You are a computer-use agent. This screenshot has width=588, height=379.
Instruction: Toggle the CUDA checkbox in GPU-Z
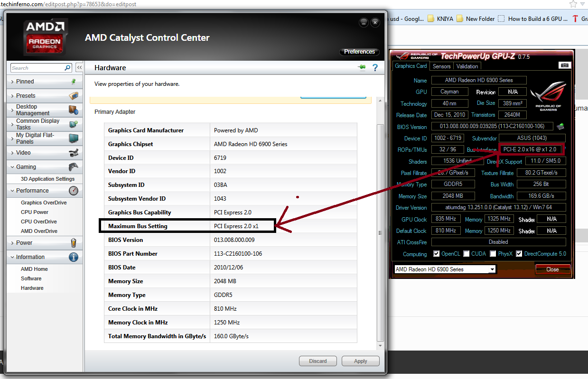(x=467, y=254)
